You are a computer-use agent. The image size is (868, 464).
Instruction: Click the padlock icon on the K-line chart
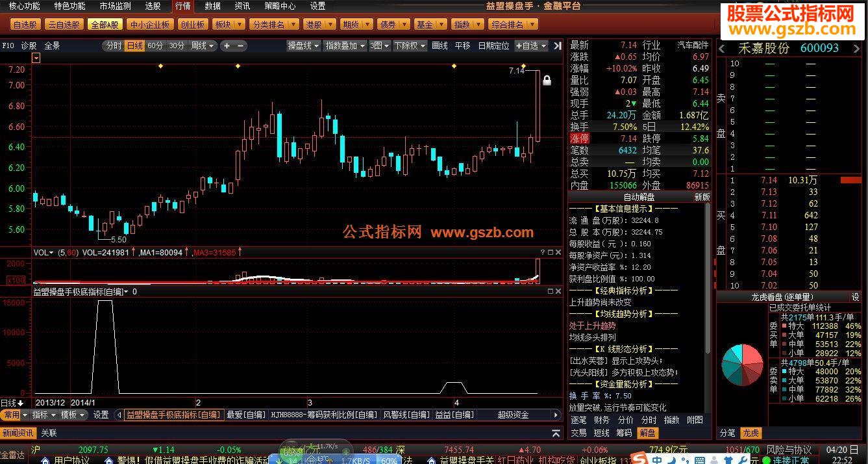(x=547, y=79)
